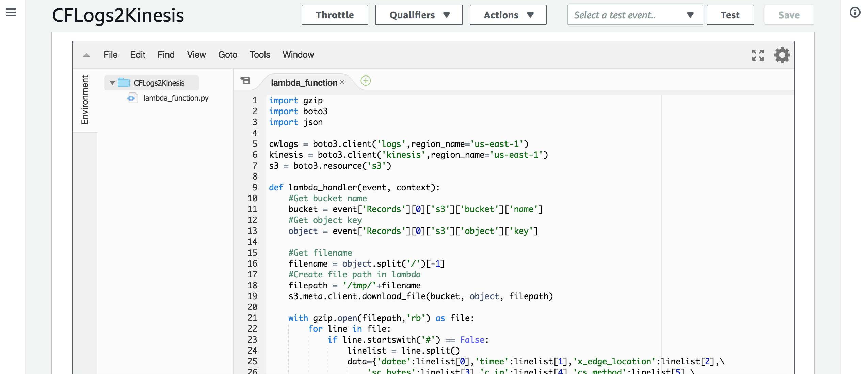Close the lambda_function tab
This screenshot has height=374, width=868.
(x=342, y=82)
